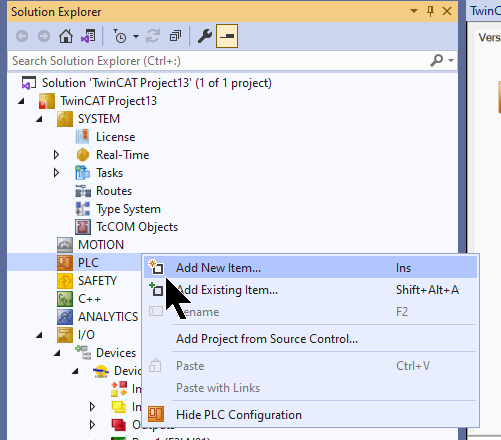Open Properties with the wrench icon

point(205,36)
